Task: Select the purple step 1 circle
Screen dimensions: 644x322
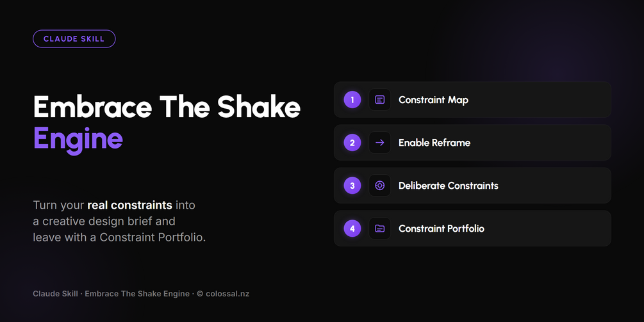Action: (352, 100)
